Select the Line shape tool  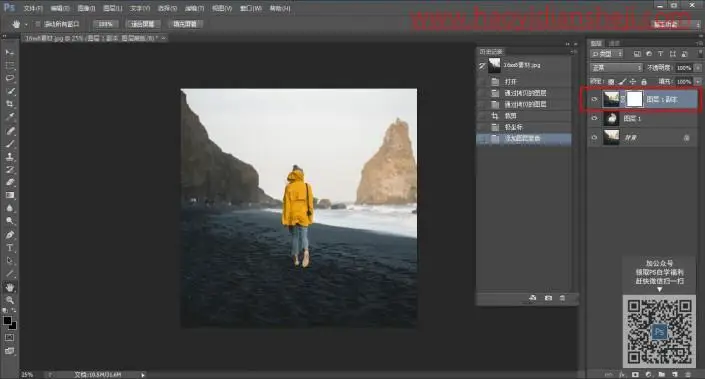click(x=9, y=274)
